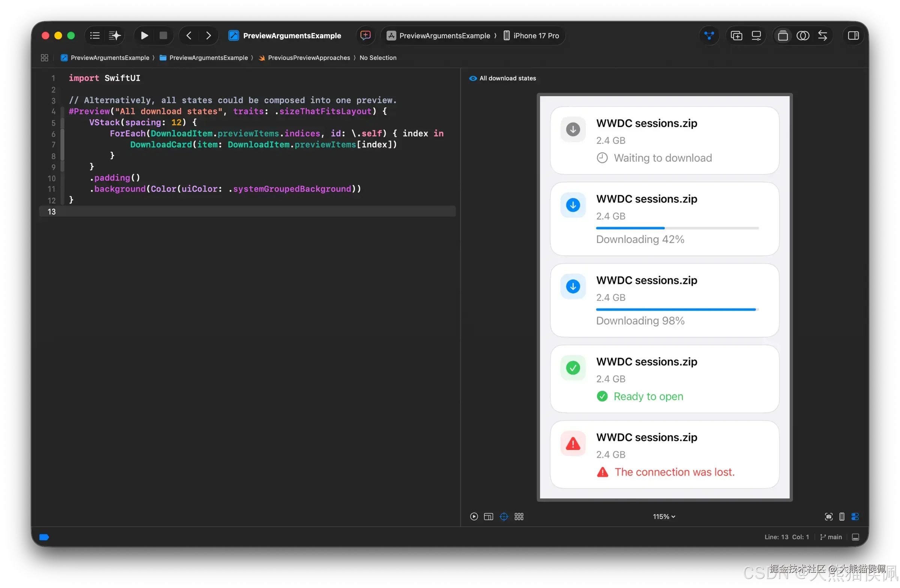
Task: Toggle the inspector panel on the right
Action: [853, 36]
